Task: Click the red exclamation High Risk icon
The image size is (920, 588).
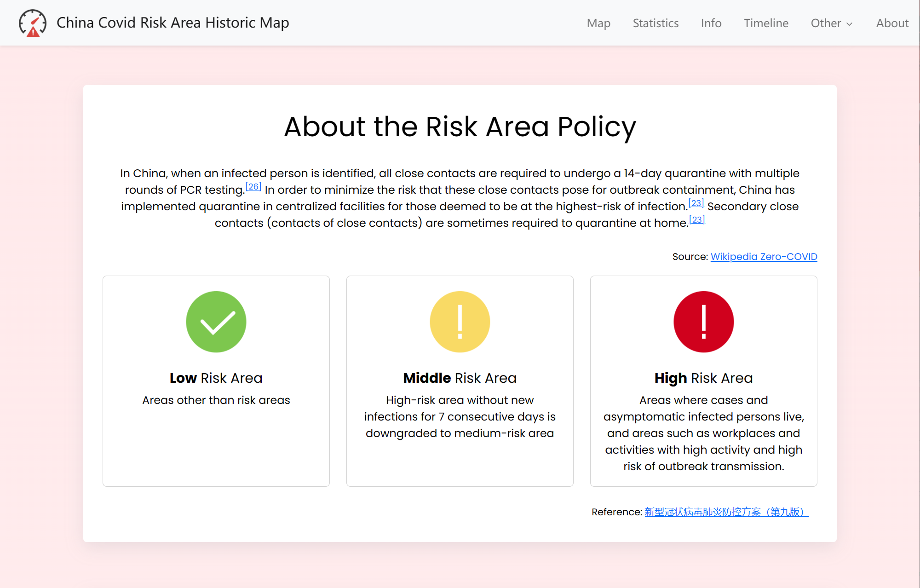Action: (704, 322)
